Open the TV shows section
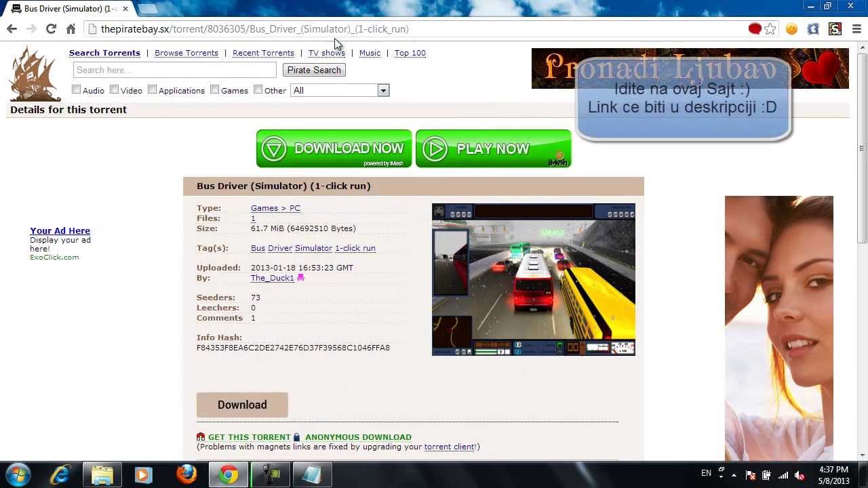 pyautogui.click(x=327, y=53)
